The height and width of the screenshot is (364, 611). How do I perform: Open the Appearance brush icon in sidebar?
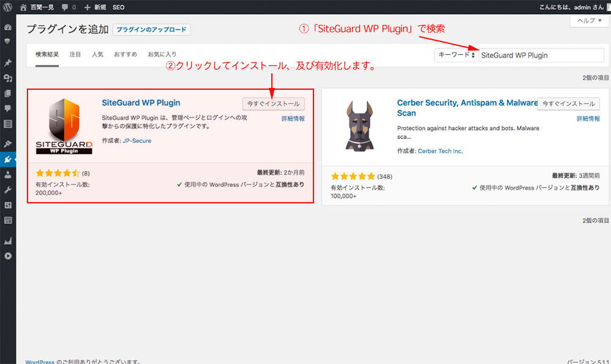click(x=7, y=144)
